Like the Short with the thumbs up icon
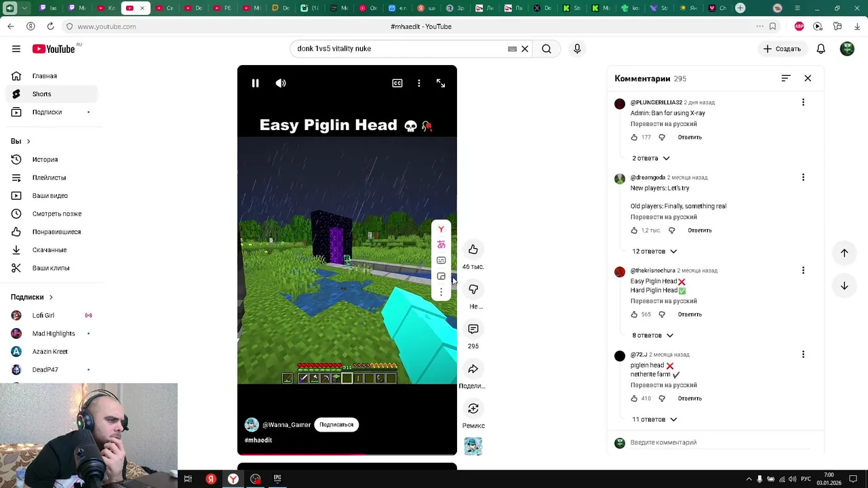The height and width of the screenshot is (488, 868). [473, 249]
